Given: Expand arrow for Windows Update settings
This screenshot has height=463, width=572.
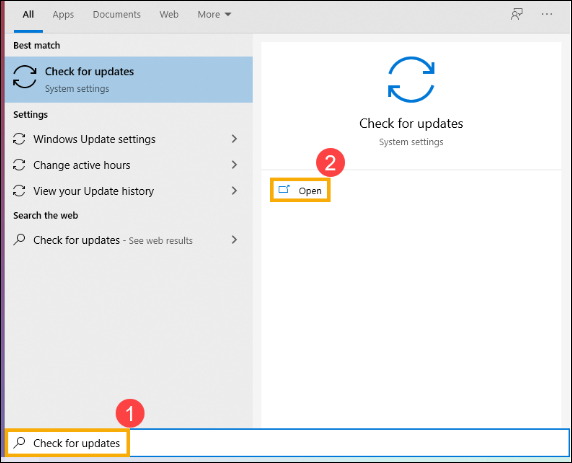Looking at the screenshot, I should 234,139.
